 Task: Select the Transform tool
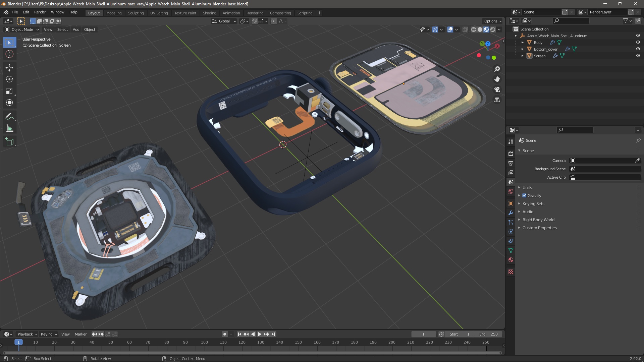point(9,103)
